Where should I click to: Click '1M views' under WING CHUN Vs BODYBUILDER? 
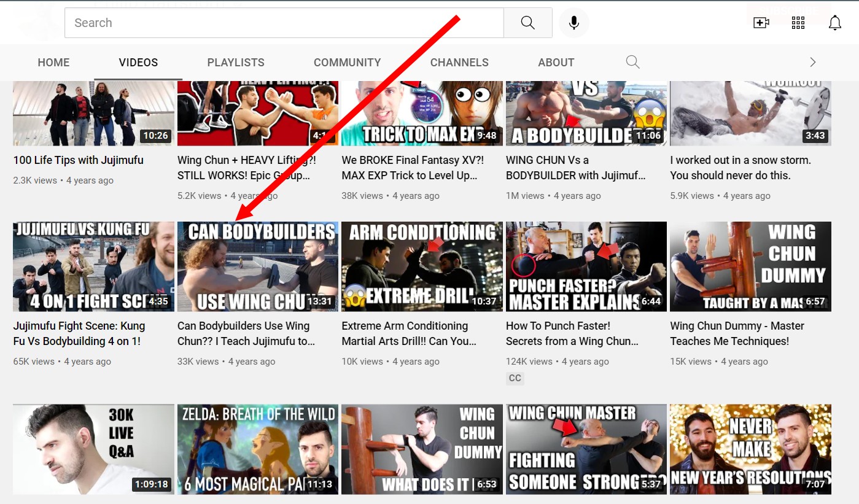[x=525, y=196]
